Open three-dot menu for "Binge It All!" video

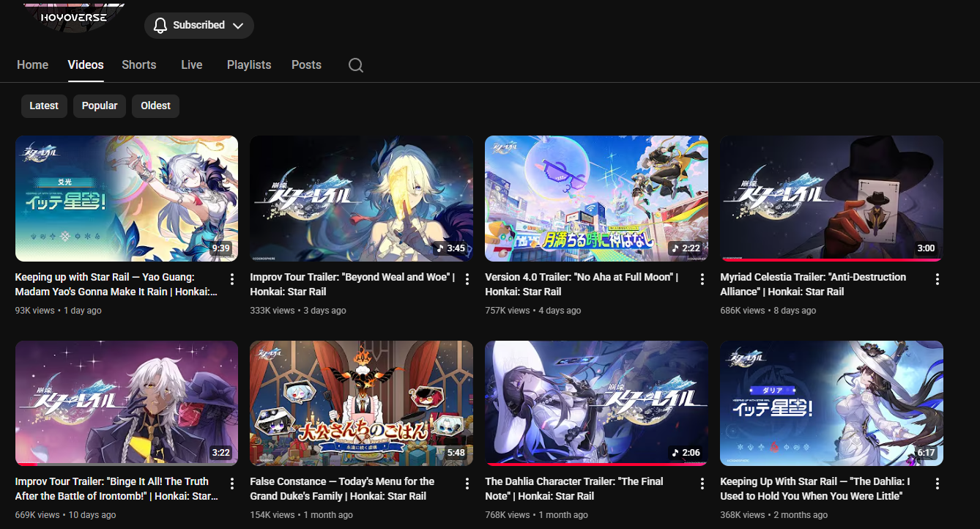[232, 484]
